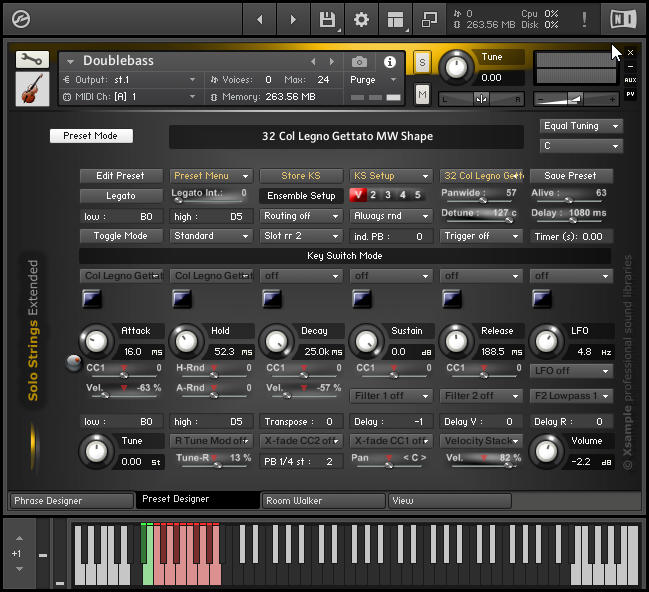Toggle blue square under fifth slot off

452,299
